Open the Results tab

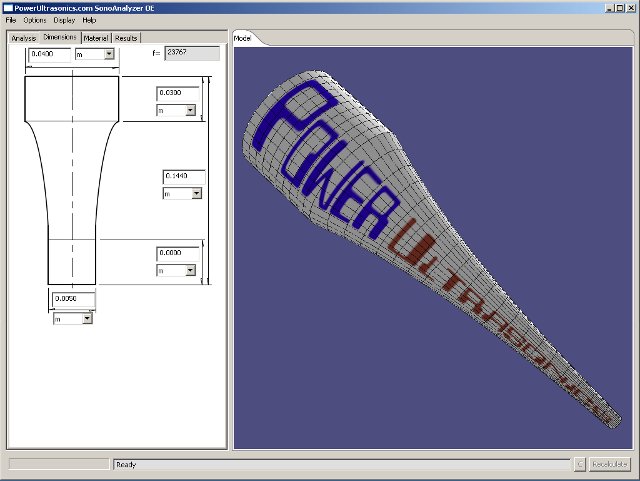126,38
